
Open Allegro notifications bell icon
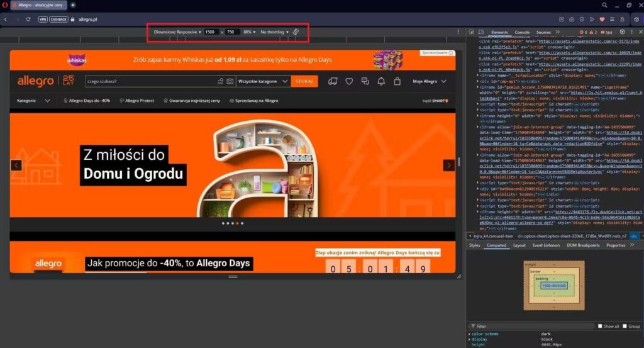click(381, 81)
